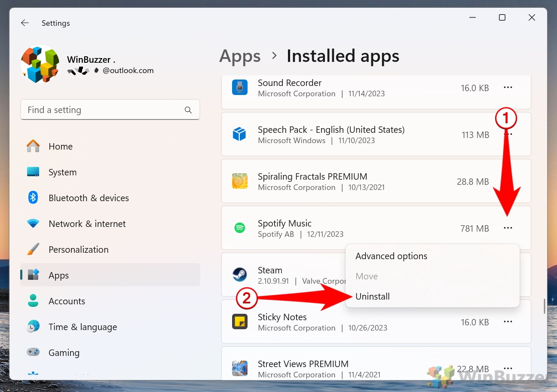The width and height of the screenshot is (557, 392).
Task: Click the Personalization paintbrush icon
Action: click(33, 249)
